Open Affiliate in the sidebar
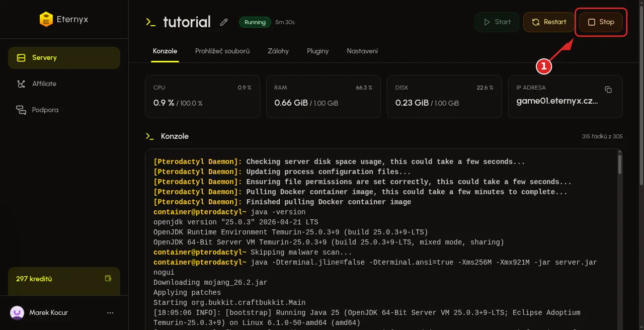 tap(64, 84)
